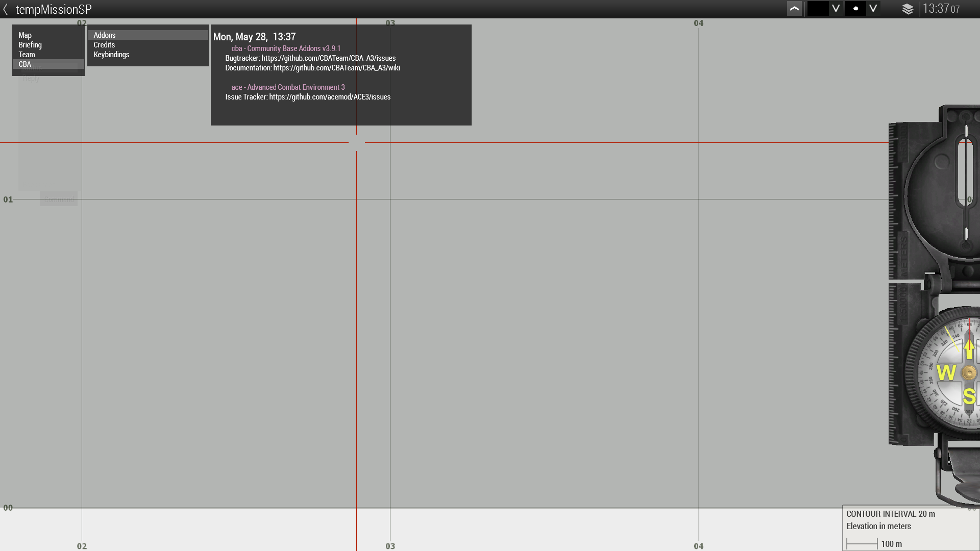
Task: Open the marker color dropdown arrow
Action: coord(836,9)
